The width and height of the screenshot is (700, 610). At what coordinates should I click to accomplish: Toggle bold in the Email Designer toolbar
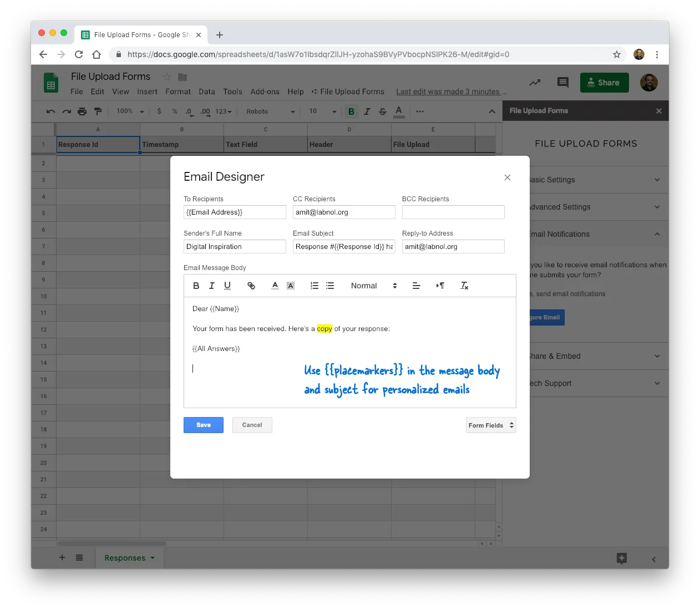196,285
